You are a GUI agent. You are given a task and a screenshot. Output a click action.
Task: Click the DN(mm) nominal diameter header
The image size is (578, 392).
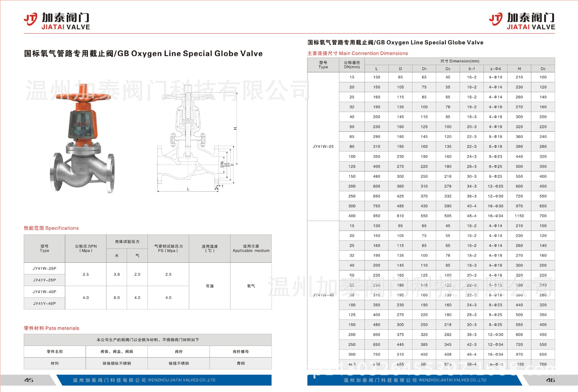click(352, 65)
